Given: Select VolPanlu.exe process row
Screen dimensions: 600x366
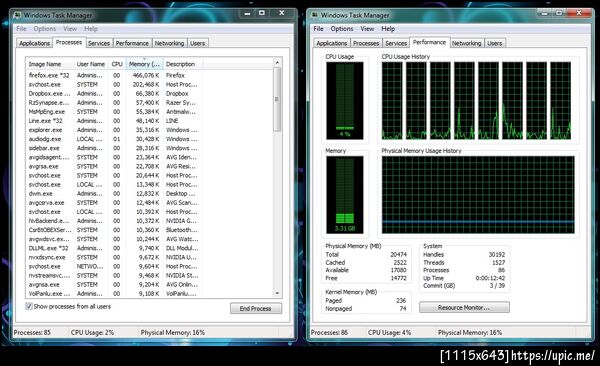Looking at the screenshot, I should tap(114, 294).
